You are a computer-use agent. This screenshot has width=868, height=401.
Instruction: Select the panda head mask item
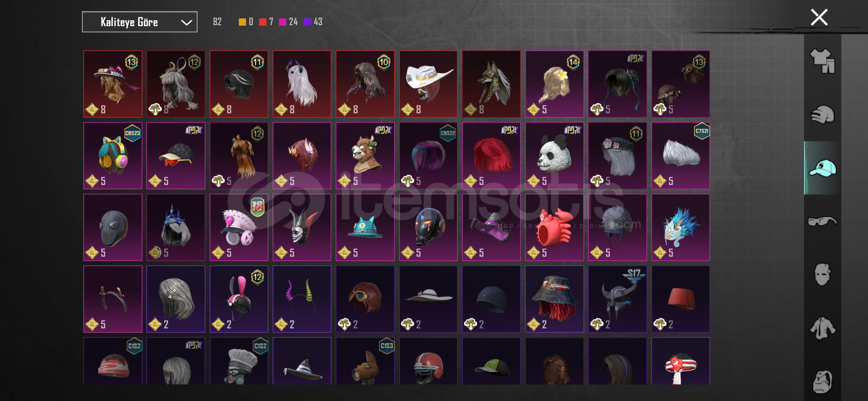(x=554, y=155)
